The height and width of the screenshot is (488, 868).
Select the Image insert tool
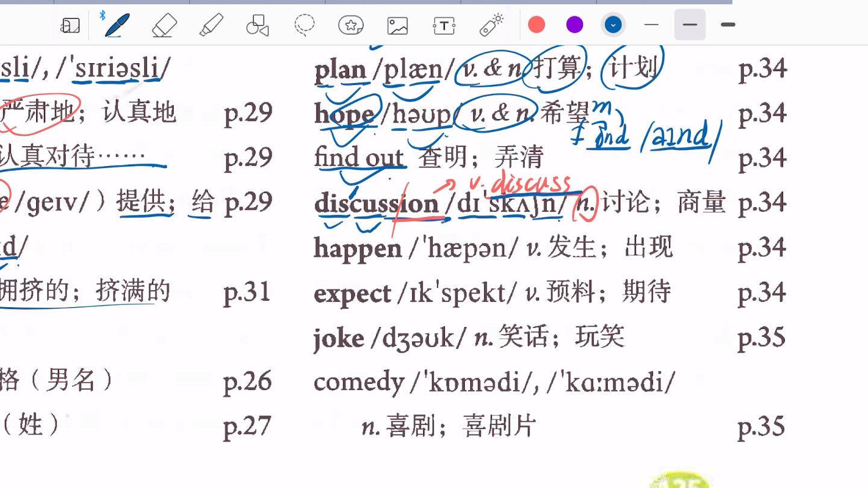coord(398,25)
